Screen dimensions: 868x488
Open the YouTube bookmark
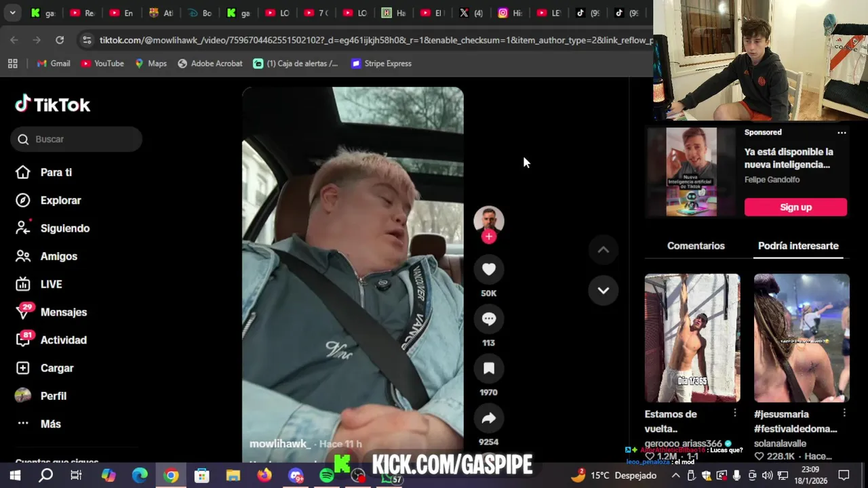(102, 63)
